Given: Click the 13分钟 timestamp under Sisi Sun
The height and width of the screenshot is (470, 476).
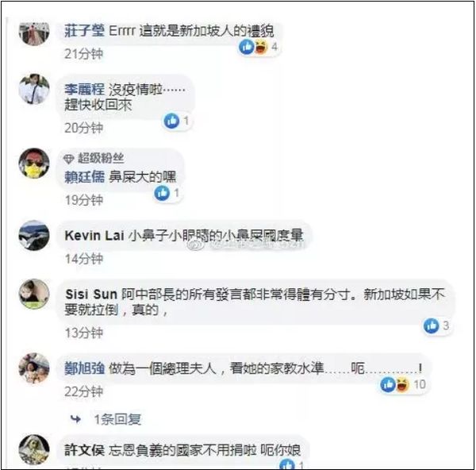Looking at the screenshot, I should click(x=84, y=333).
